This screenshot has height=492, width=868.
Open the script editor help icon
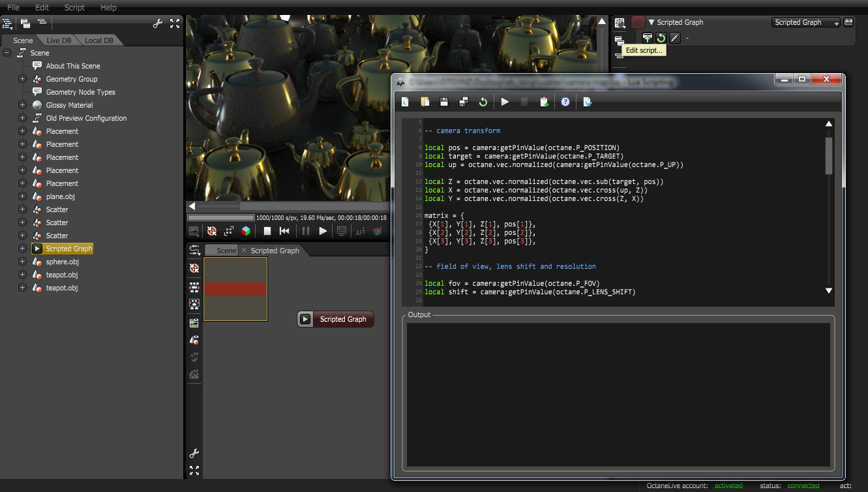click(x=565, y=102)
